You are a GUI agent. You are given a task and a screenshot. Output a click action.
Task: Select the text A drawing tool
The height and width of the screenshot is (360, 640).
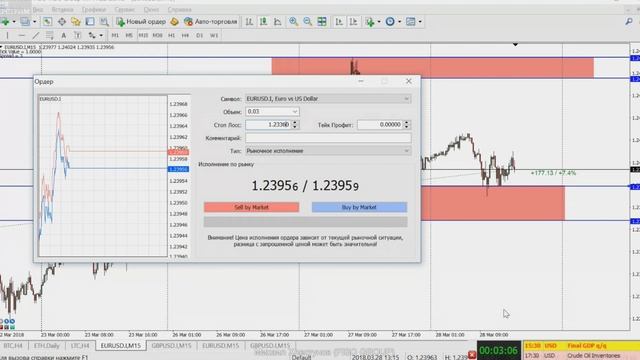64,36
